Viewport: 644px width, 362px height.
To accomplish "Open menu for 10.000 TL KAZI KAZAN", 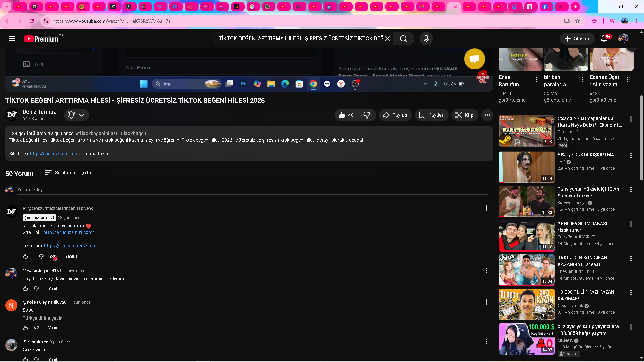I will pyautogui.click(x=631, y=293).
